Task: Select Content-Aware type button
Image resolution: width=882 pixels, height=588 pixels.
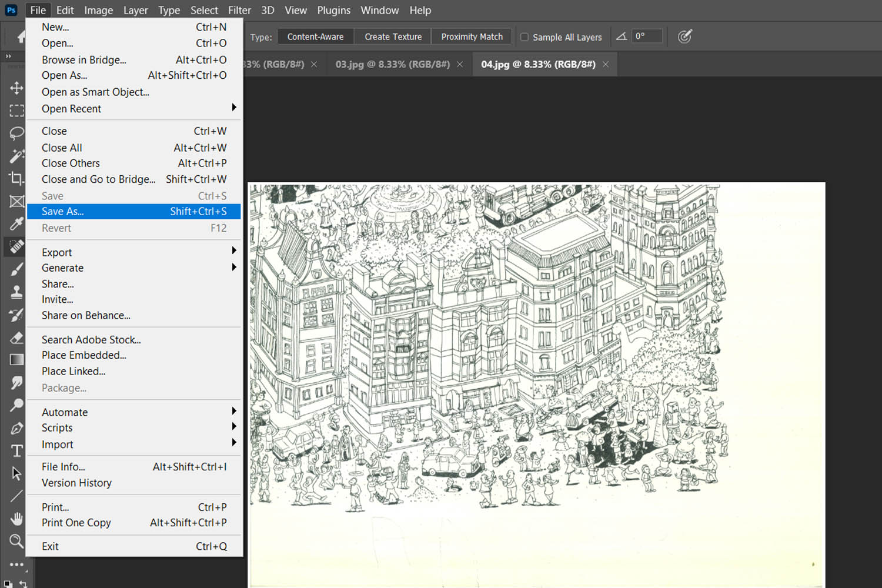Action: (316, 36)
